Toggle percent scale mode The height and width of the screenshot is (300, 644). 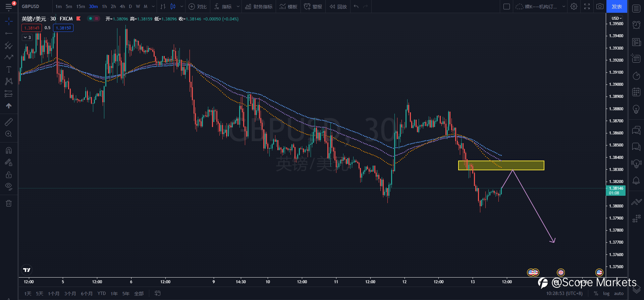click(596, 294)
